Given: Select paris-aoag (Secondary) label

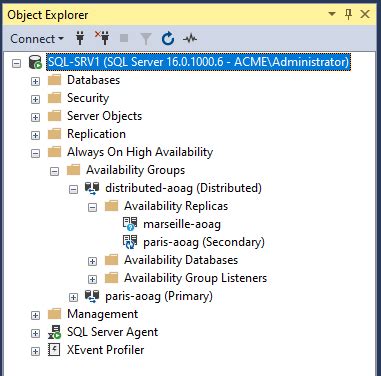Looking at the screenshot, I should [204, 242].
